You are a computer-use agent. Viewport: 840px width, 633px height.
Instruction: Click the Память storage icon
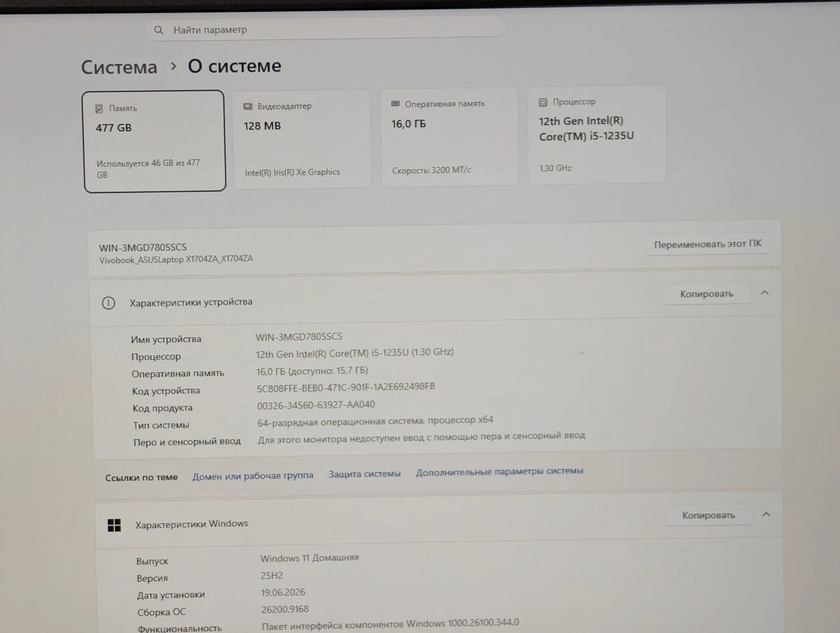[x=99, y=108]
